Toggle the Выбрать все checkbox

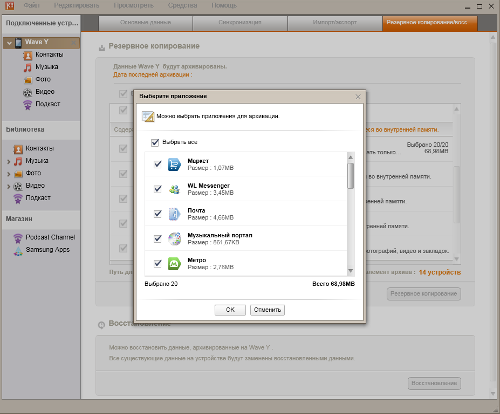(x=155, y=143)
